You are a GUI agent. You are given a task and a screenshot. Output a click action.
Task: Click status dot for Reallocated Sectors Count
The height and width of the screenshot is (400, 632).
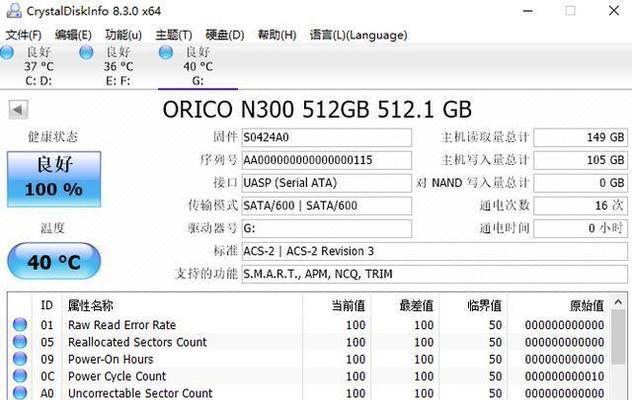20,342
